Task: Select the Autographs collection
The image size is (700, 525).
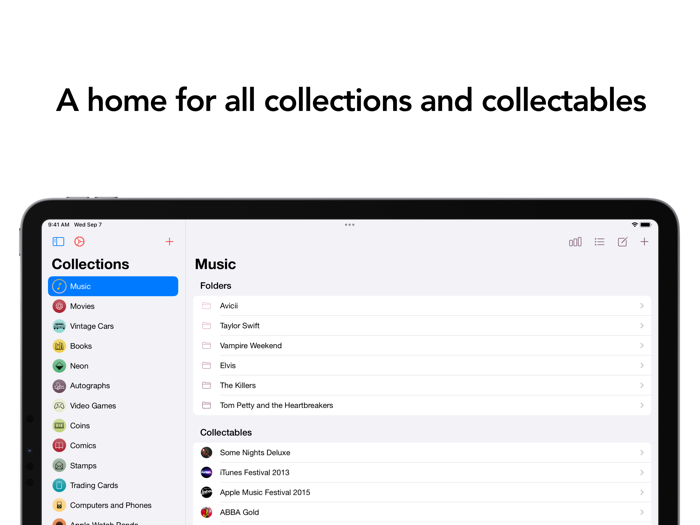Action: [x=113, y=386]
